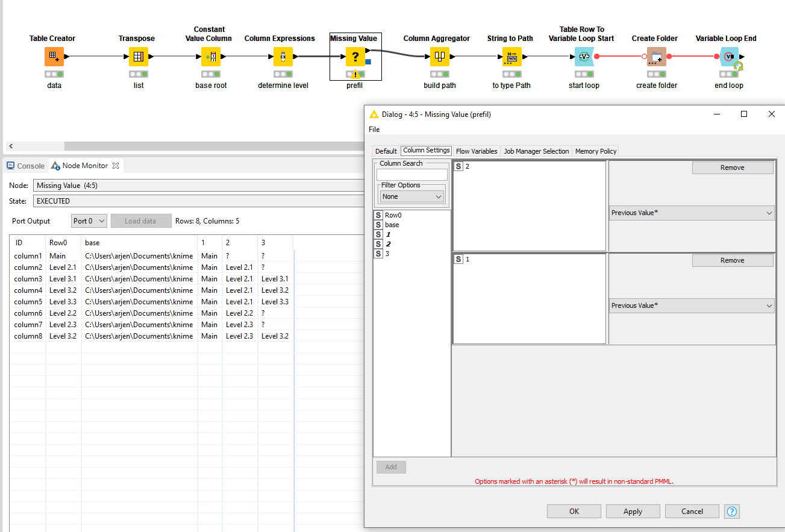
Task: Open the upper Previous Value dropdown
Action: [691, 213]
